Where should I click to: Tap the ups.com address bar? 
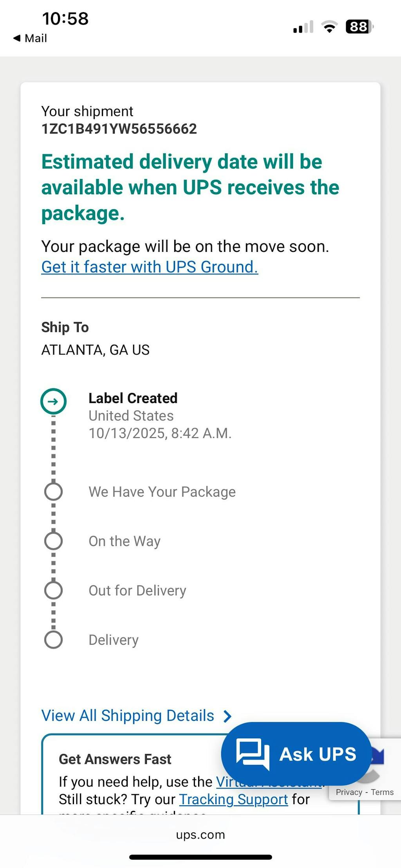click(x=200, y=835)
